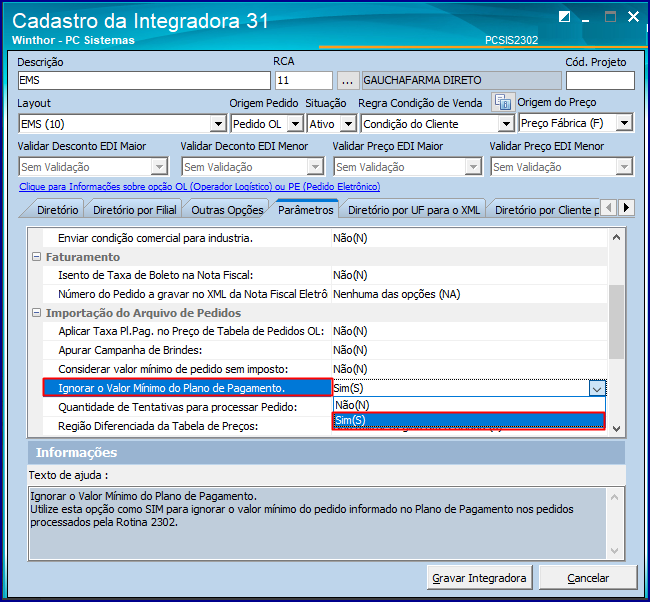Open the Validar Preço EDI Menor dropdown
Viewport: 650px width, 602px height.
coord(624,167)
